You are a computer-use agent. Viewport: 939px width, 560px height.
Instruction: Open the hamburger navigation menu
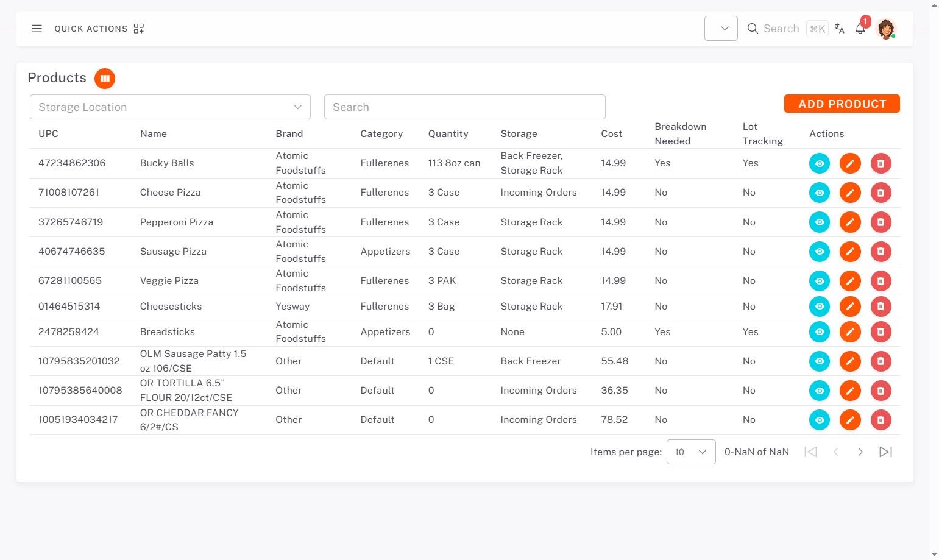(x=37, y=29)
